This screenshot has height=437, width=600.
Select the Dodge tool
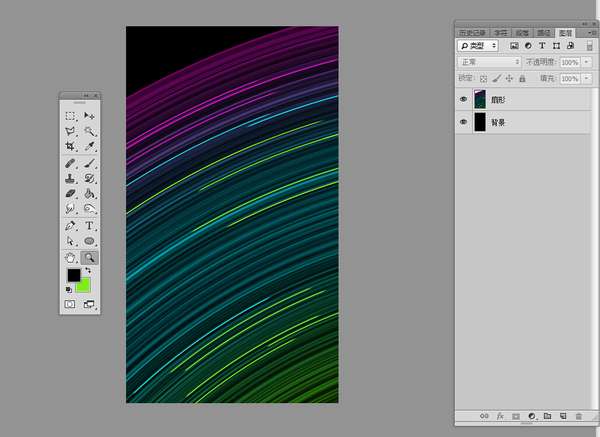tap(89, 209)
